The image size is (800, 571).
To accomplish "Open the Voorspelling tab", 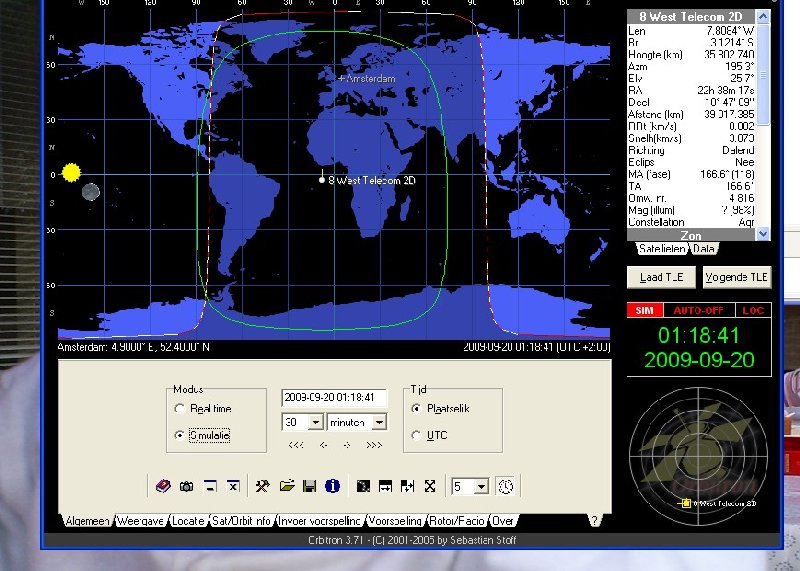I will point(395,521).
